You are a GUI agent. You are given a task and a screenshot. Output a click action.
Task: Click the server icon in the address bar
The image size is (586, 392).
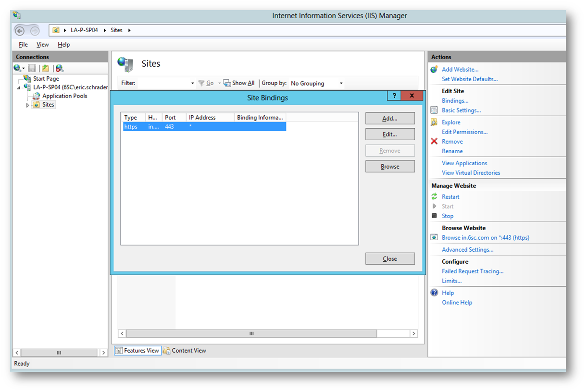(x=56, y=30)
